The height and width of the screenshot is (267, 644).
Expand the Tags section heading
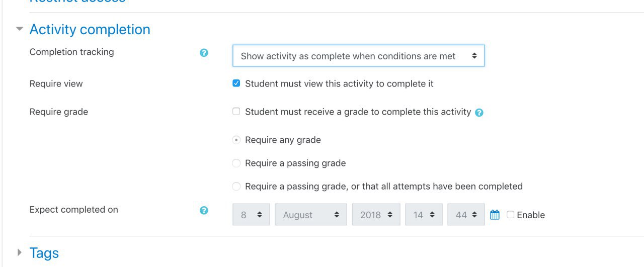44,253
